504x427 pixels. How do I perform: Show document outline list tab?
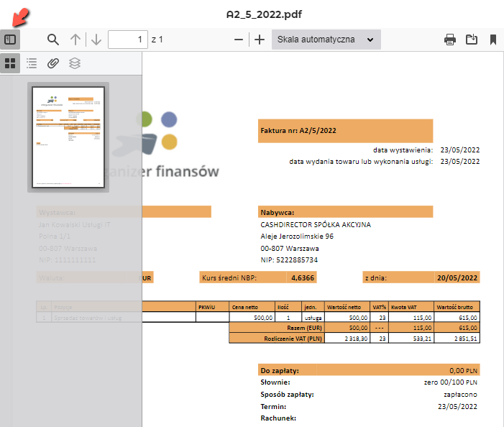[32, 63]
